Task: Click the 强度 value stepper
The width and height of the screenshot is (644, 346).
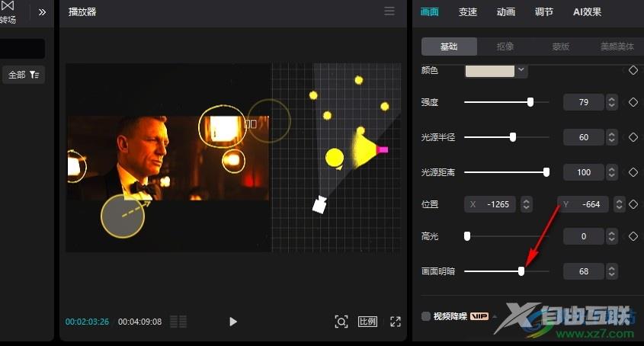Action: coord(611,102)
